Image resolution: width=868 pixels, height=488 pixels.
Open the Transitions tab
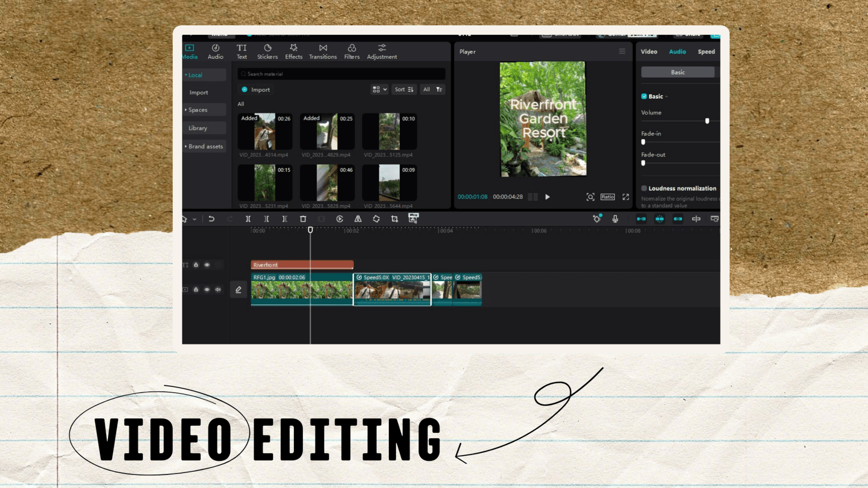click(323, 52)
